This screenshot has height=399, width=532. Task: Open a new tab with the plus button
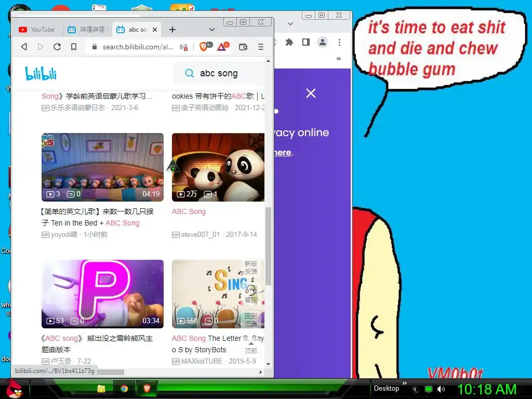(x=172, y=30)
